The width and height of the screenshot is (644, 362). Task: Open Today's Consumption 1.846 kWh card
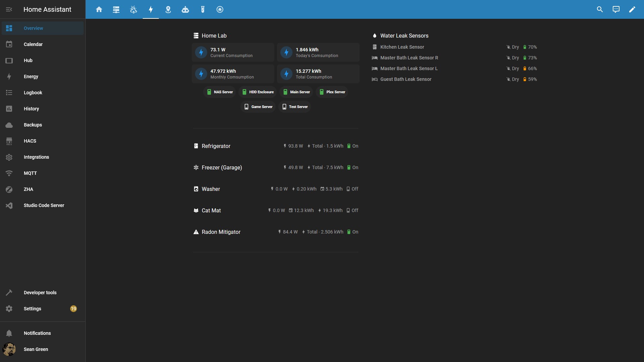[318, 52]
